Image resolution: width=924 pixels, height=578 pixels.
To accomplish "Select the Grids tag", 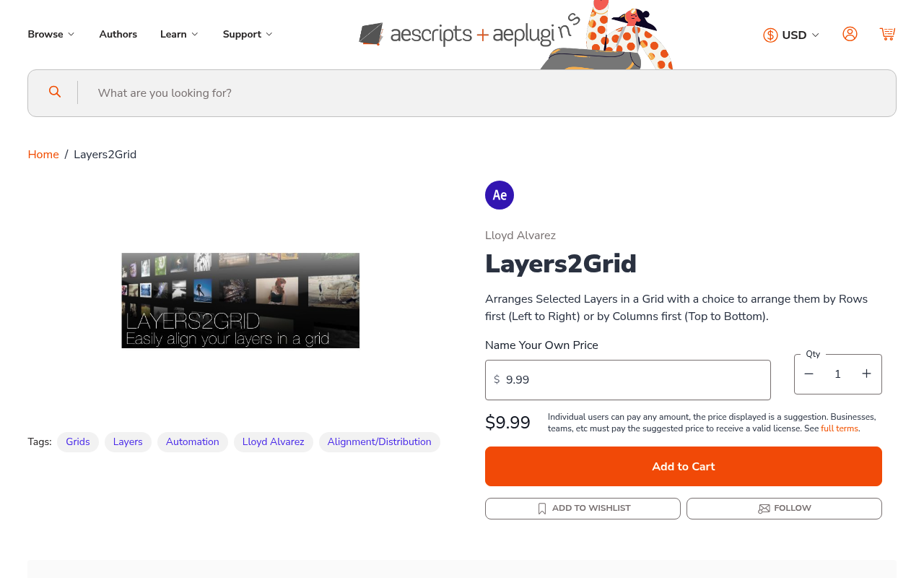I will pyautogui.click(x=77, y=441).
